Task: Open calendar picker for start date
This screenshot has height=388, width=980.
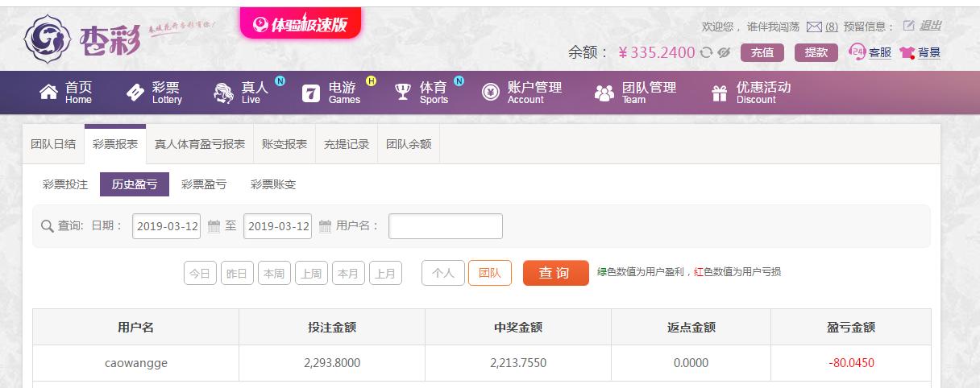Action: 214,226
